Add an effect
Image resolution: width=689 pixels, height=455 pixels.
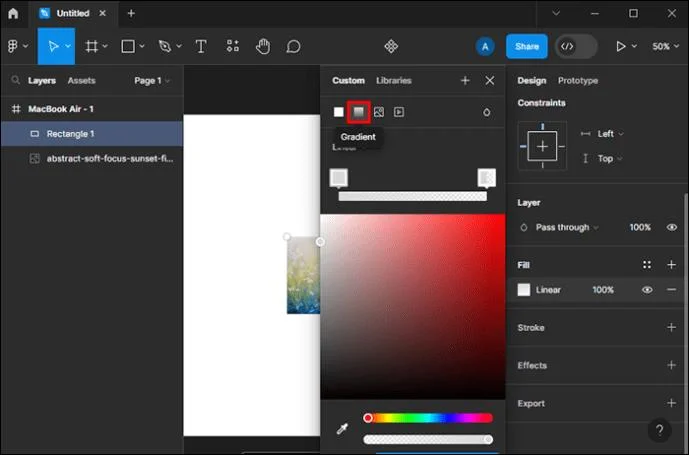pyautogui.click(x=671, y=365)
